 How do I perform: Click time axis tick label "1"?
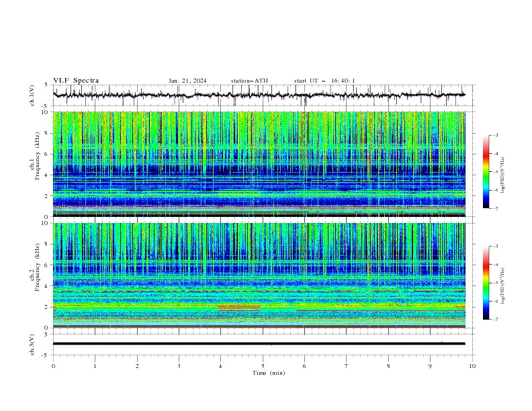pos(95,366)
